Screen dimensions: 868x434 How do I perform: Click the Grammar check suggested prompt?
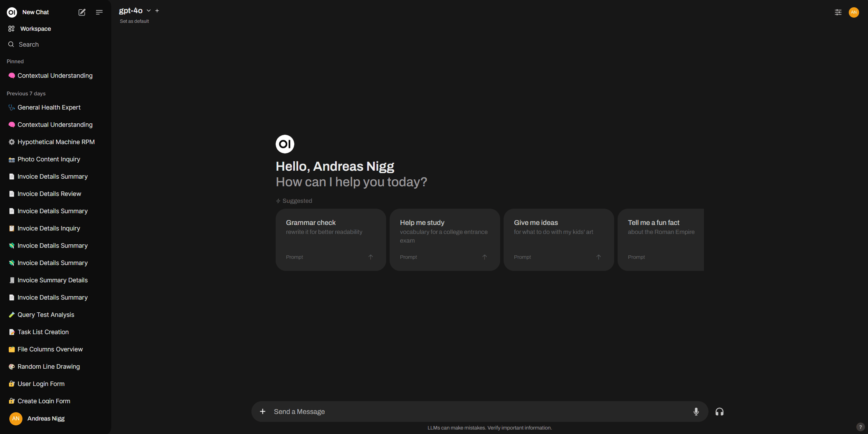pyautogui.click(x=331, y=238)
